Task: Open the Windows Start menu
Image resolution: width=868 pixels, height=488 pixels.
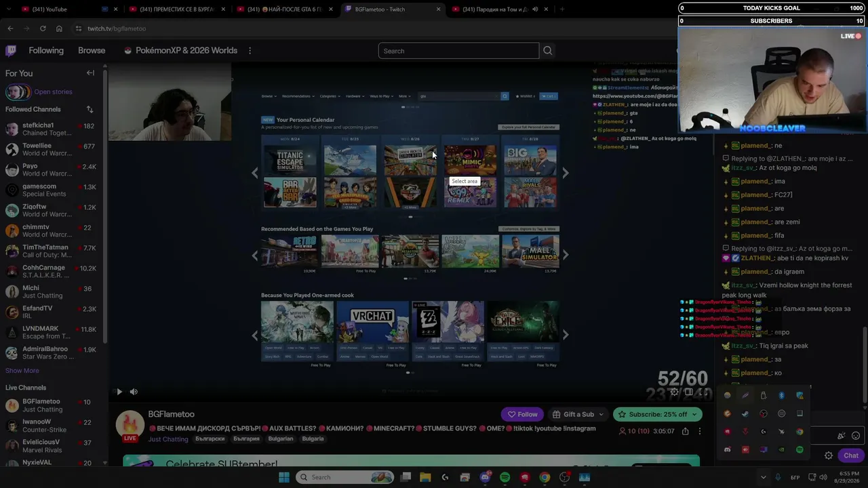Action: 284,477
